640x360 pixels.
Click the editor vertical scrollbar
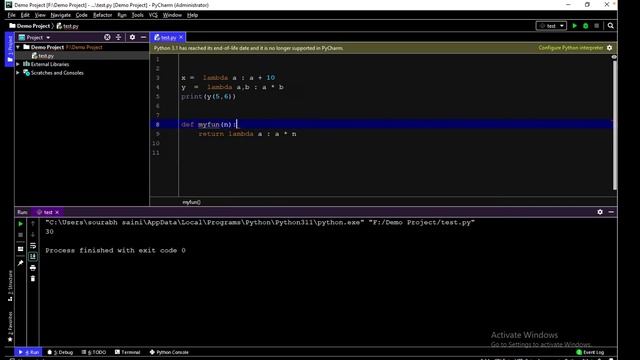tap(615, 125)
